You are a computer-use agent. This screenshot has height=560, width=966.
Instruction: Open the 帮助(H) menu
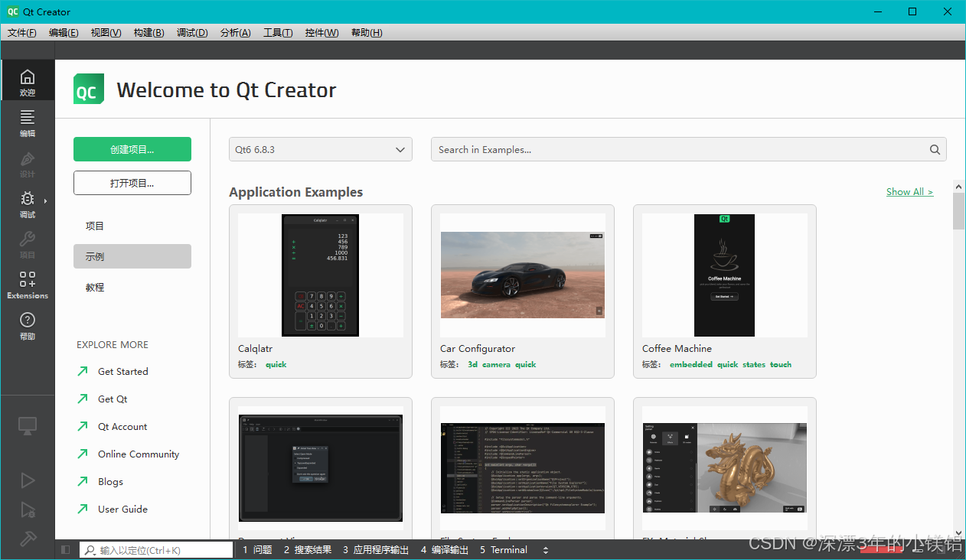click(x=367, y=32)
